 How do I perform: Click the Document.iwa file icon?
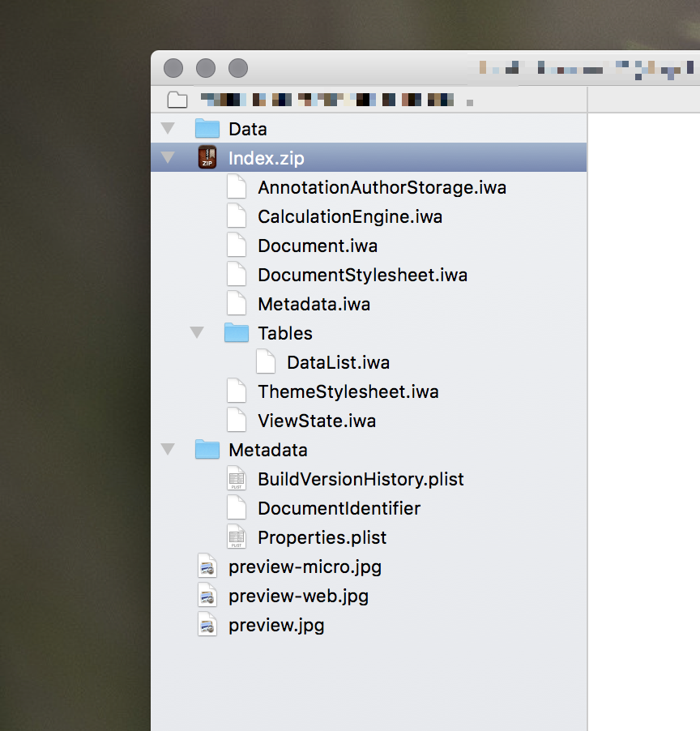[x=237, y=245]
